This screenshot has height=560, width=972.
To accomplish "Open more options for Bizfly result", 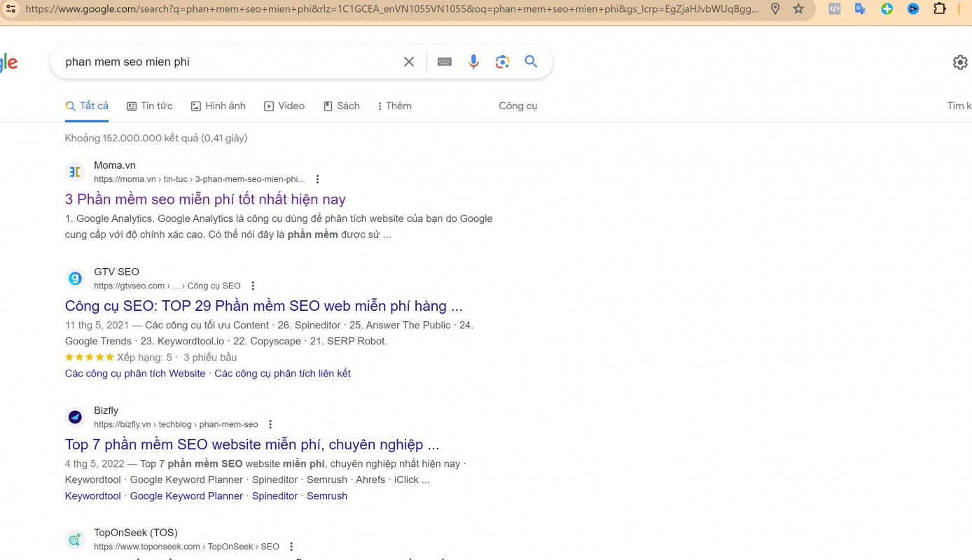I will click(x=270, y=424).
